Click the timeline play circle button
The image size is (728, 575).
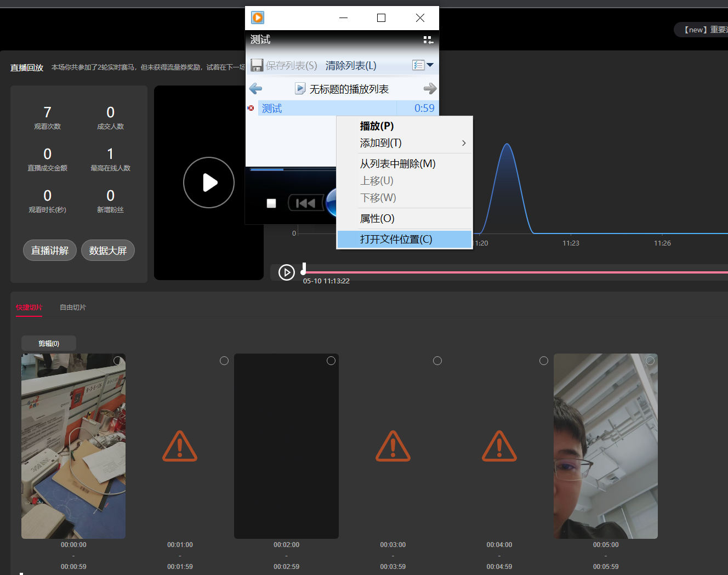(287, 272)
